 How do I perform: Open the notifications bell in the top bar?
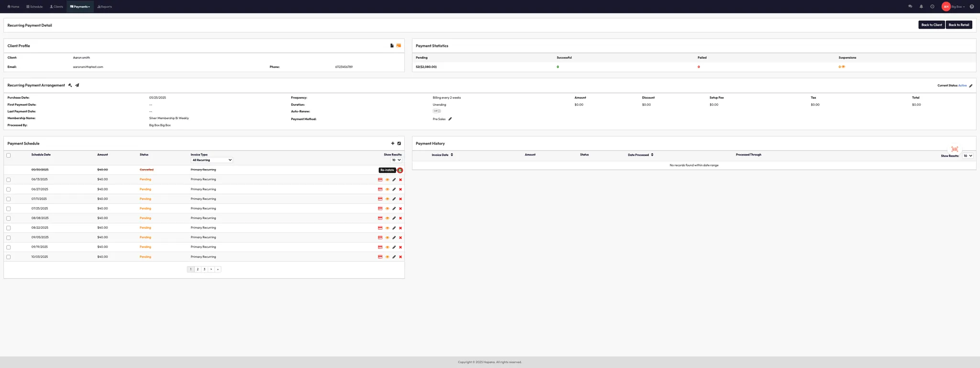pos(921,7)
